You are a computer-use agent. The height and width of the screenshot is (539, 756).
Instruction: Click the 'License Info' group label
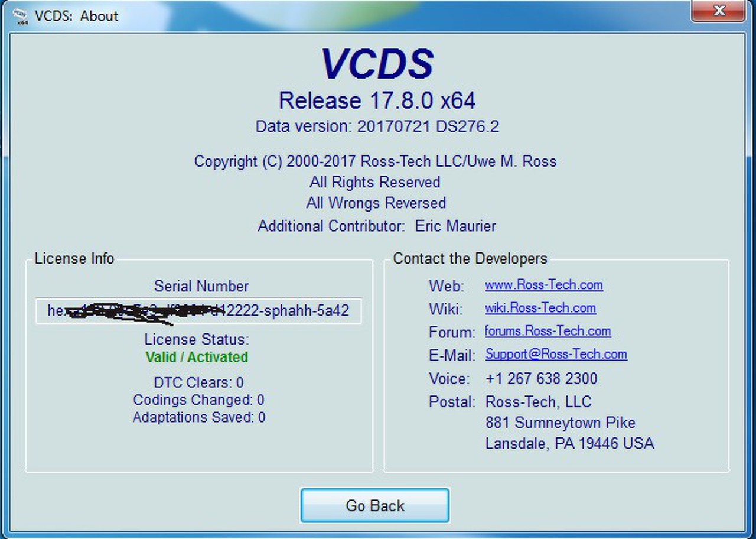[x=74, y=258]
